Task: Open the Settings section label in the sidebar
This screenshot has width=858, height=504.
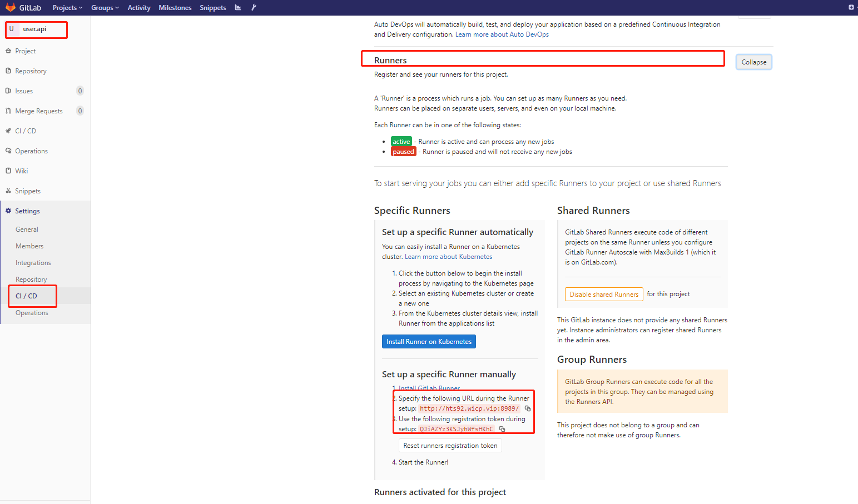Action: (27, 211)
